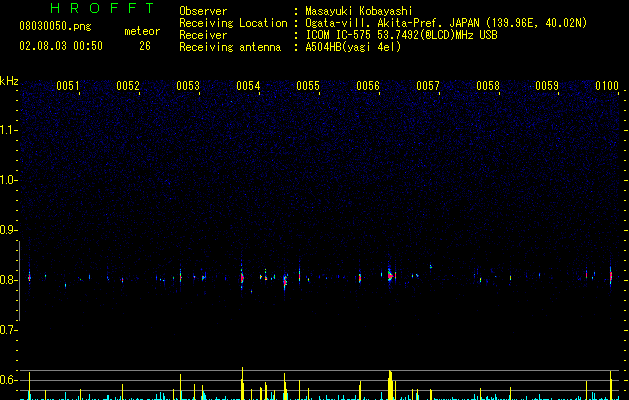This screenshot has height=400, width=629.
Task: Click the 0.9 kHz axis label
Action: tap(8, 230)
